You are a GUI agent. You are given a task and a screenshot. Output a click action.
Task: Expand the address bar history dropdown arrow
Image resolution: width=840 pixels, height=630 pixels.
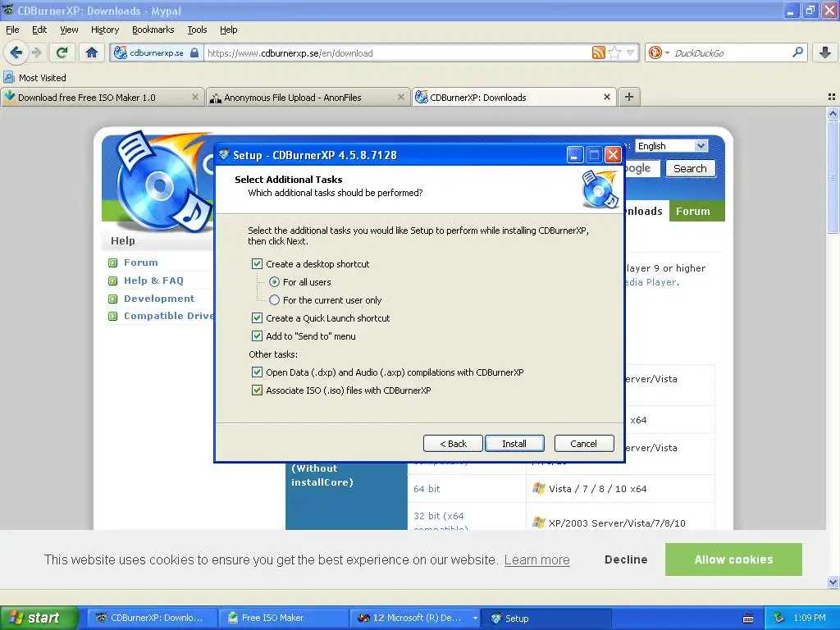click(631, 52)
